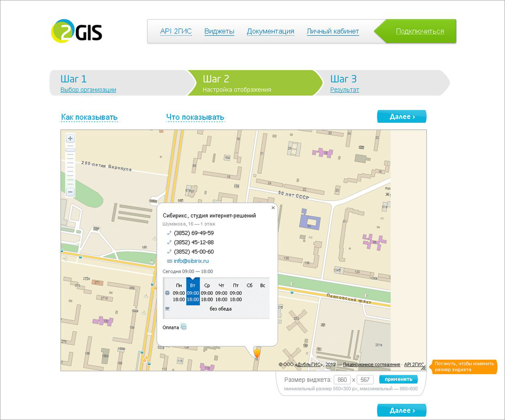Click the phone icon beside (3852) 45-00-60
Screen dimensions: 505x420
tap(169, 252)
